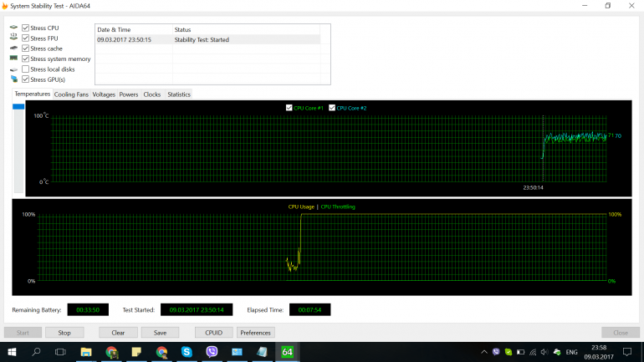Open Preferences dialog
The width and height of the screenshot is (644, 362).
(x=255, y=333)
